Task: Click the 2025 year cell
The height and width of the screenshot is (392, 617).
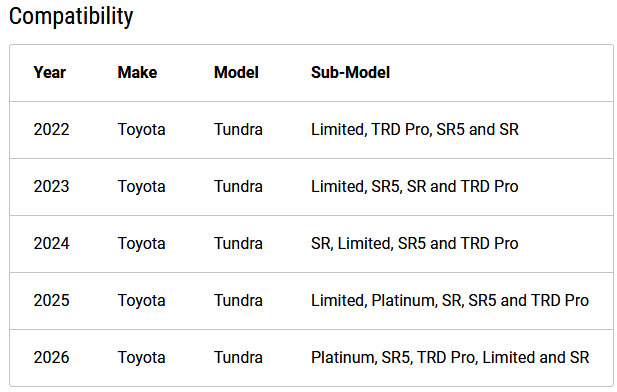Action: click(51, 301)
